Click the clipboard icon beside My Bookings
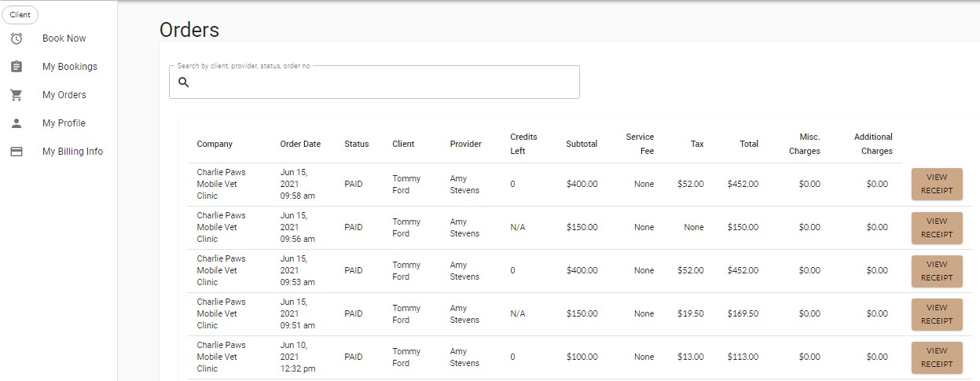Viewport: 980px width, 381px height. [x=17, y=67]
